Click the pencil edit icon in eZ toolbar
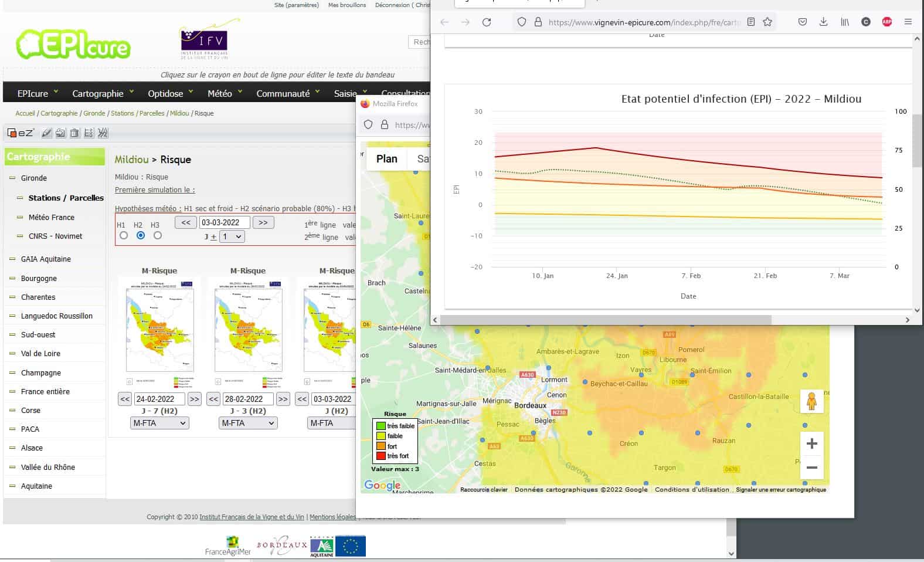The image size is (924, 562). (x=47, y=133)
